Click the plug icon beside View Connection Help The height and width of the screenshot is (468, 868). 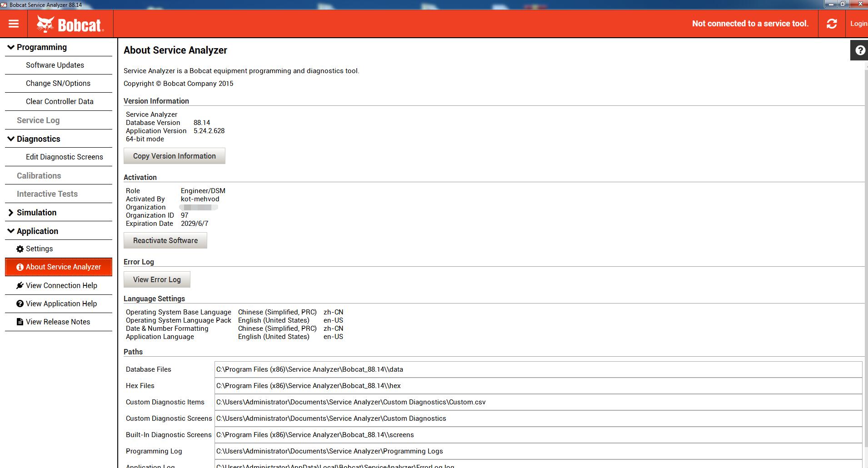20,285
